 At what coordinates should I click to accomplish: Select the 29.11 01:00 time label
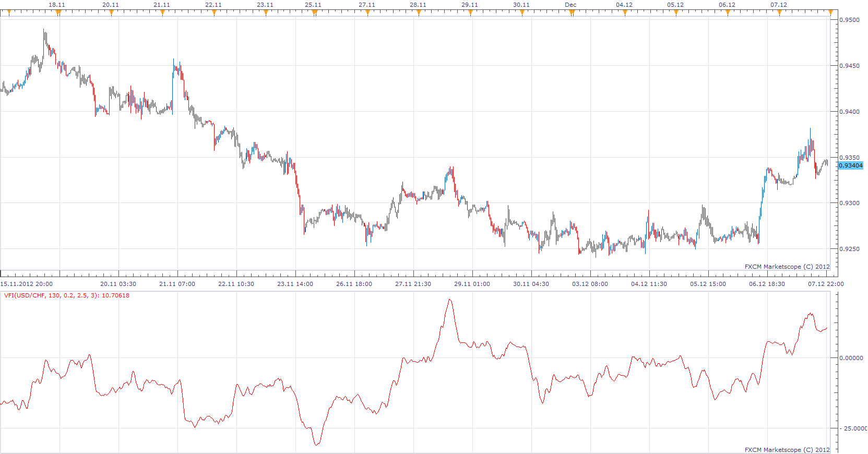472,284
